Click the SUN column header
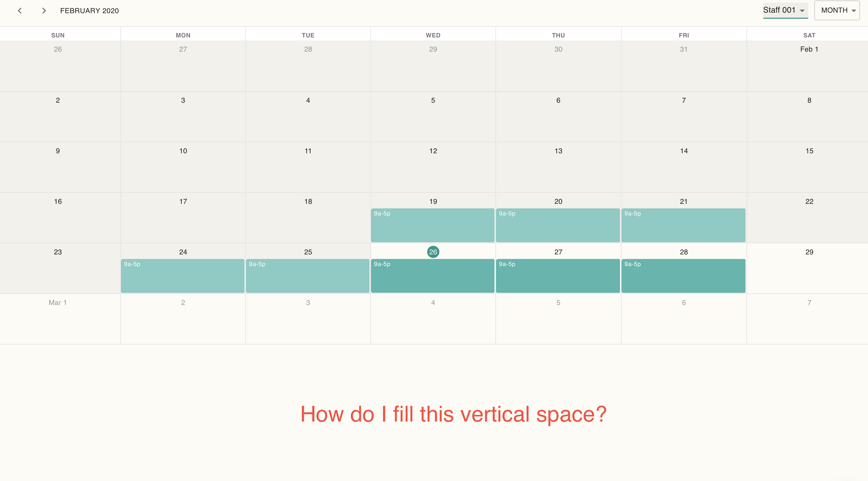The height and width of the screenshot is (481, 868). [x=58, y=35]
